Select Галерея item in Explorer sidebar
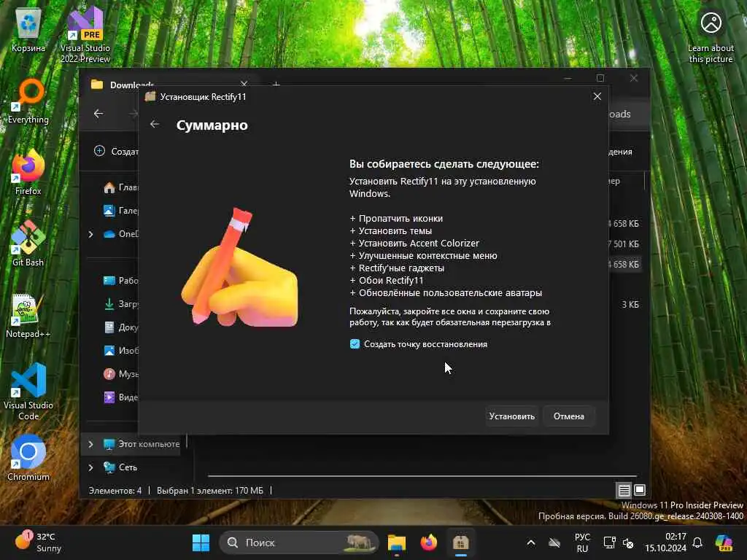The width and height of the screenshot is (747, 560). pos(120,211)
